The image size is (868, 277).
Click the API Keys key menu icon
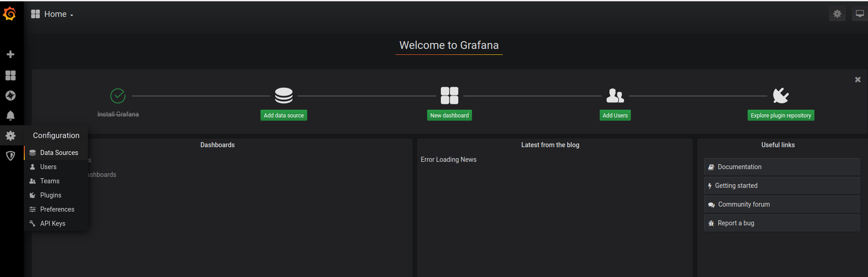click(x=33, y=224)
